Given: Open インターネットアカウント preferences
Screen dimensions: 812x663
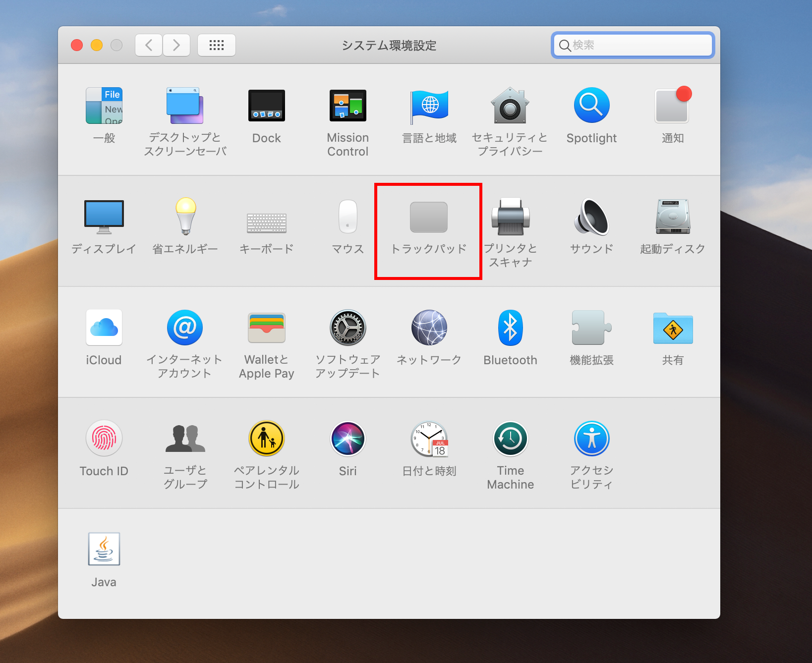Looking at the screenshot, I should click(185, 328).
